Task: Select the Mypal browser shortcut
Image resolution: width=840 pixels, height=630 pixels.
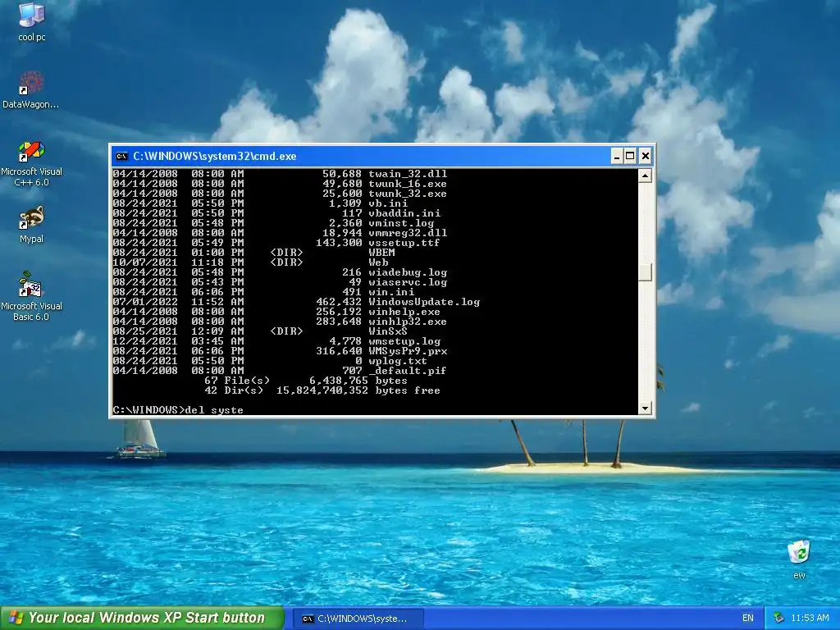Action: point(31,225)
